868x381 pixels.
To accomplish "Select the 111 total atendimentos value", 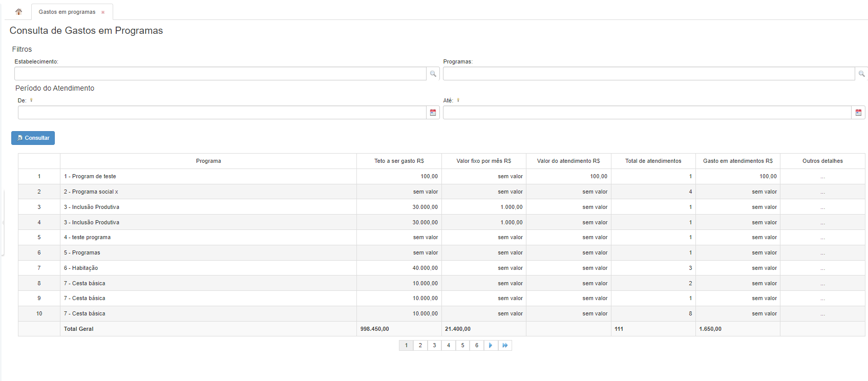I will 619,329.
